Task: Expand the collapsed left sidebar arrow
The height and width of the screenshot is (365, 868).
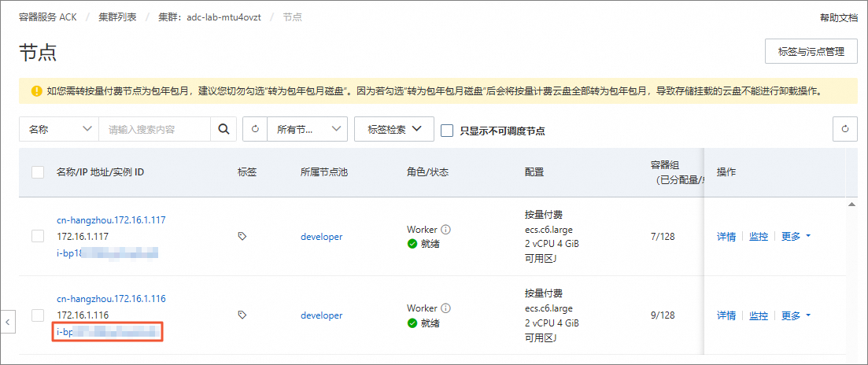Action: click(8, 321)
